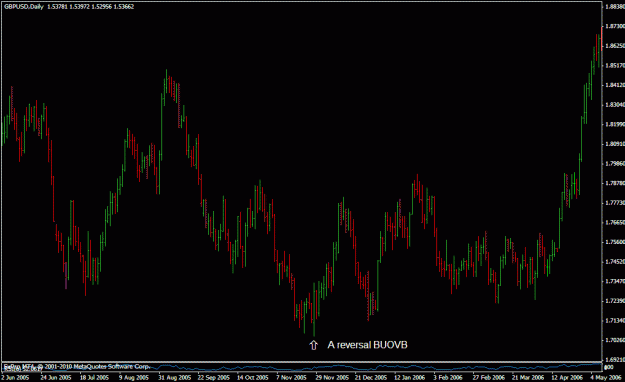Click the 1.7560 price level on the scale
The width and height of the screenshot is (625, 382).
(x=615, y=242)
